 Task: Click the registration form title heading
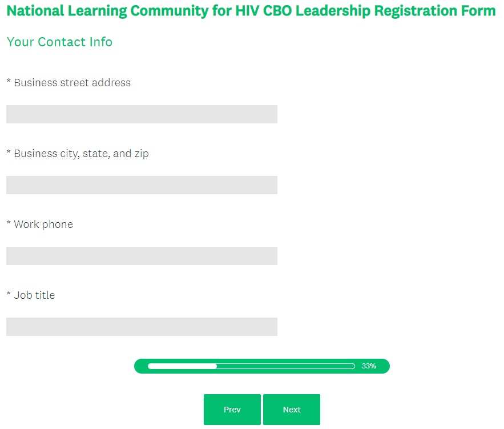pyautogui.click(x=251, y=11)
